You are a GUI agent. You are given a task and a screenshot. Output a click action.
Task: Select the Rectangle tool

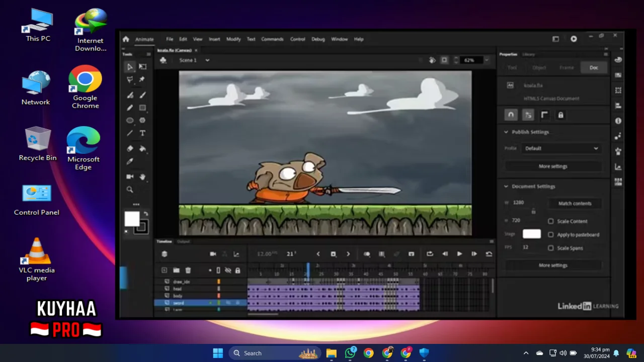coord(142,108)
